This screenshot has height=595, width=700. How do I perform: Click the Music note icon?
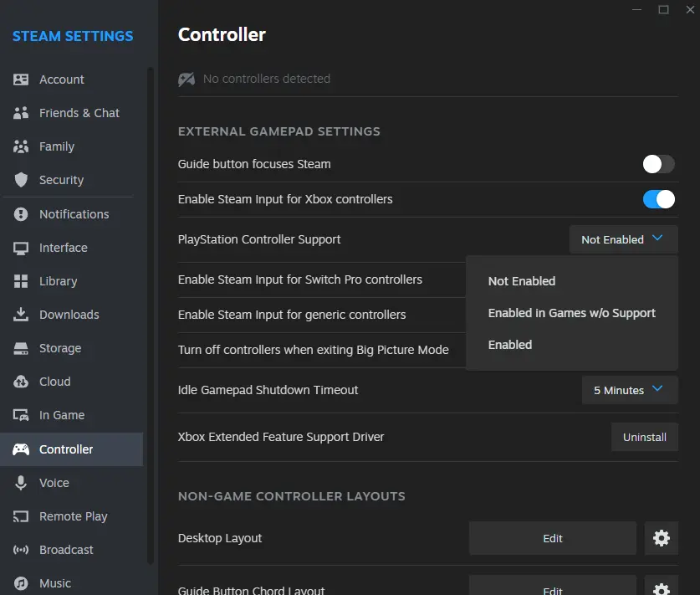pos(21,583)
